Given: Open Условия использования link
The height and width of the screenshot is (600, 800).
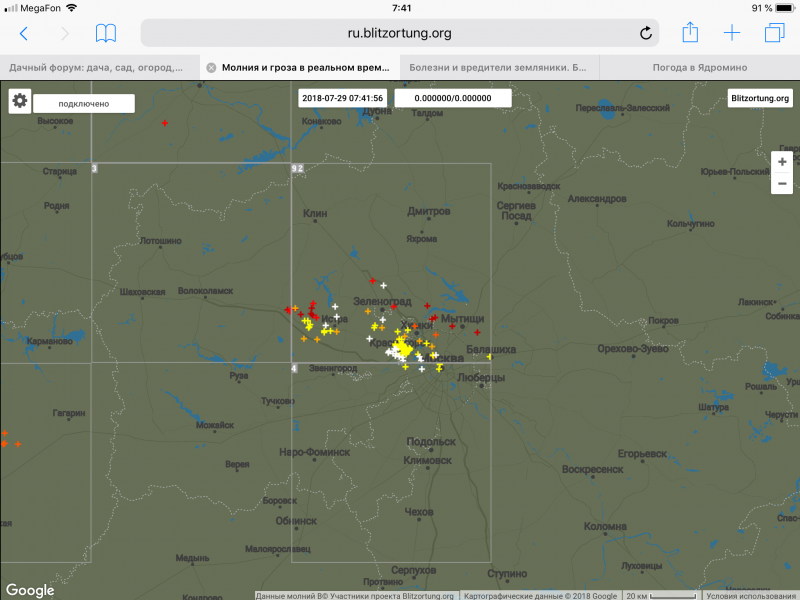Looking at the screenshot, I should 751,595.
